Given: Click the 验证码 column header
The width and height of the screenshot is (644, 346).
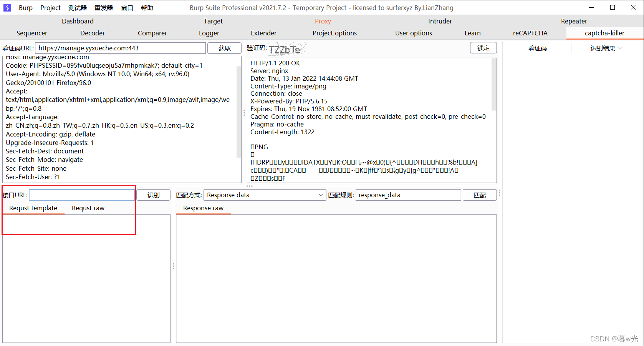Looking at the screenshot, I should [537, 48].
